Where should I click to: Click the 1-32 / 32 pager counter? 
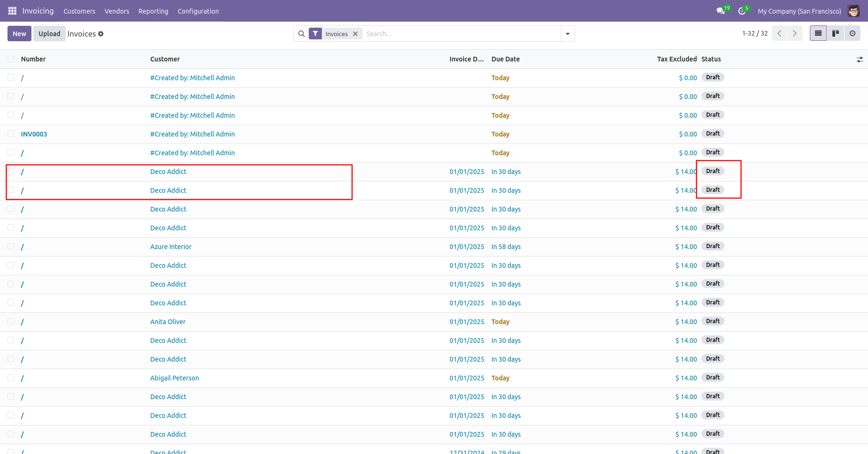click(x=755, y=33)
